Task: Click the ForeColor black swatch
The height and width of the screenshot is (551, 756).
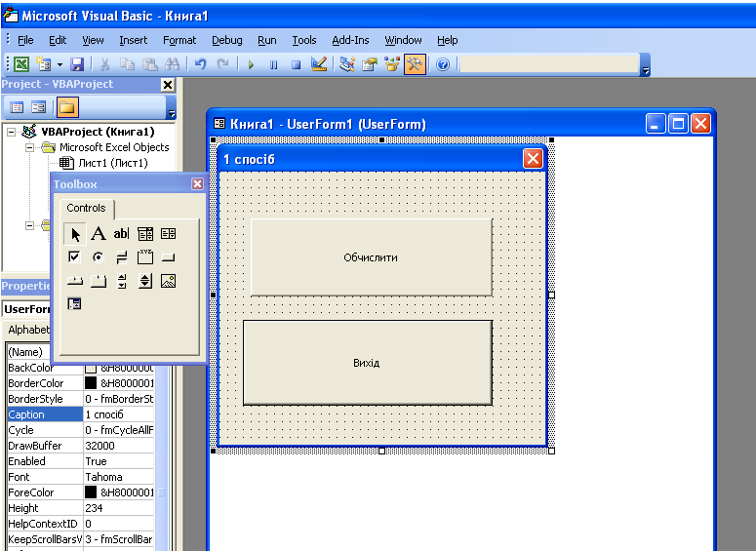Action: 91,492
